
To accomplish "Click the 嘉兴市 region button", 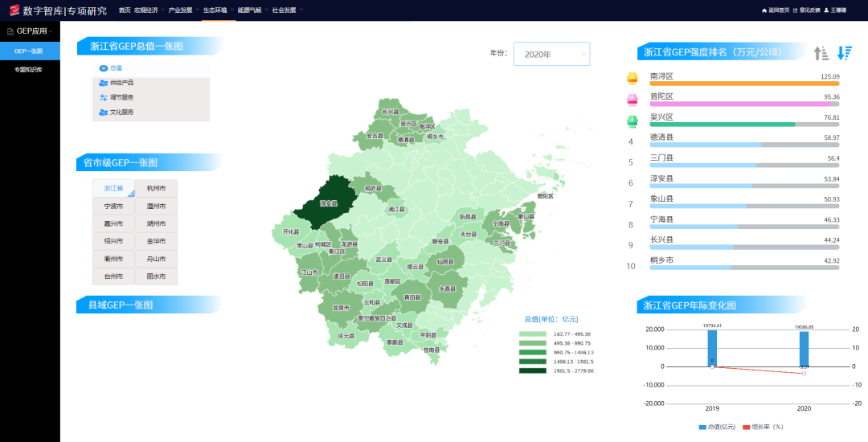I will click(113, 223).
